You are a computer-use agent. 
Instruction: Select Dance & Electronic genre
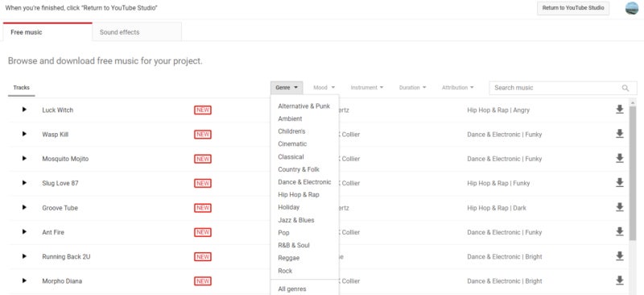(304, 182)
